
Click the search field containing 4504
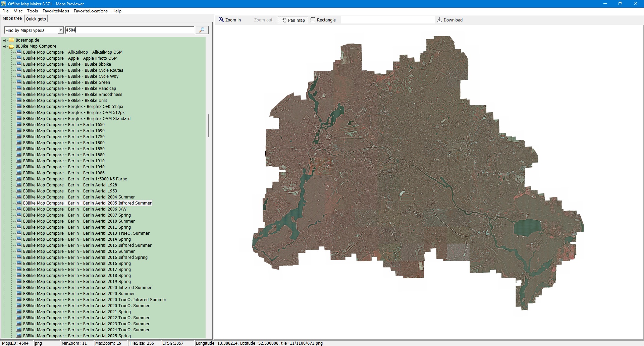(129, 30)
